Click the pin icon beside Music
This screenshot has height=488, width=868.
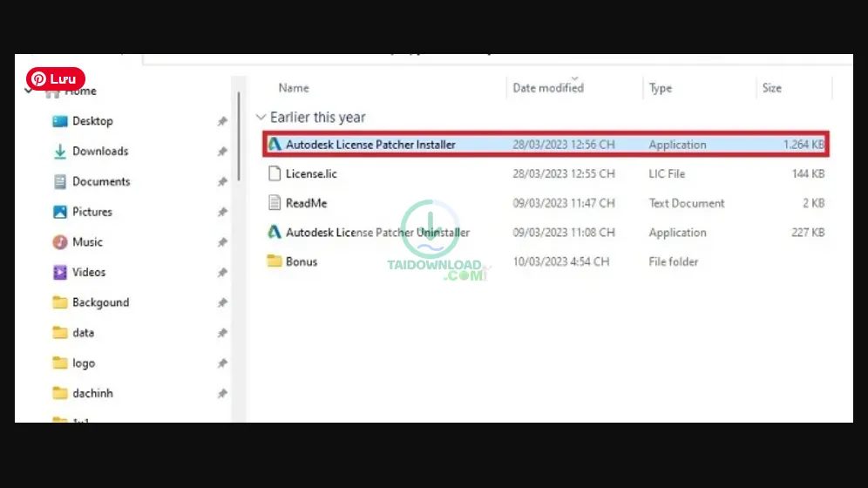(222, 242)
